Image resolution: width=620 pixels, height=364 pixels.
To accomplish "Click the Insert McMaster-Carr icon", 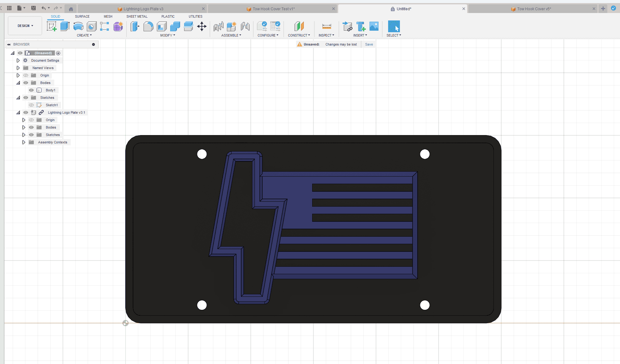I will 360,26.
